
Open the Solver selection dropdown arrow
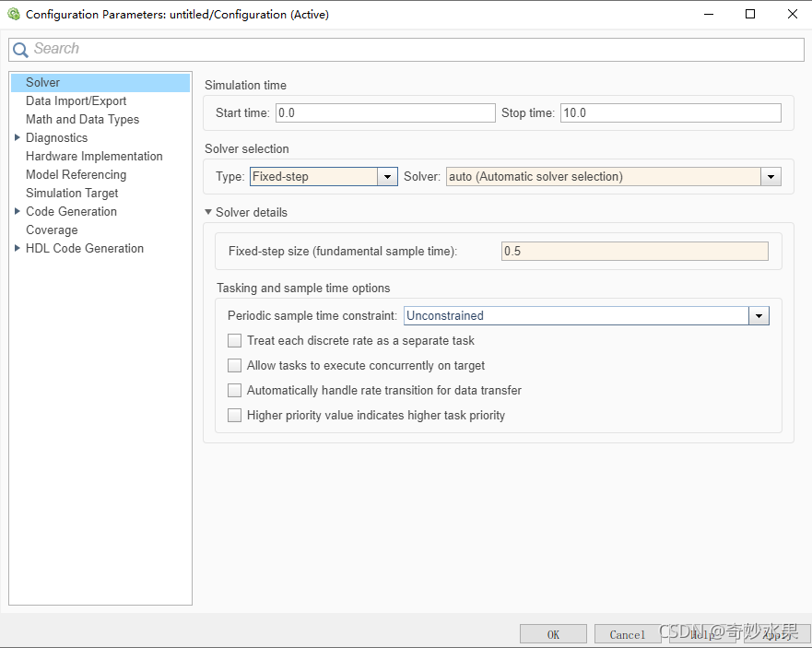(771, 177)
